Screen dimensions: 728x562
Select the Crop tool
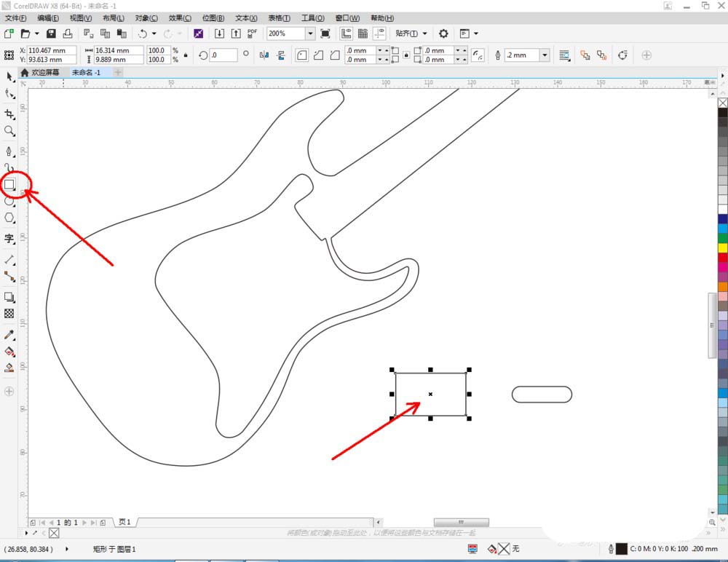click(x=9, y=114)
